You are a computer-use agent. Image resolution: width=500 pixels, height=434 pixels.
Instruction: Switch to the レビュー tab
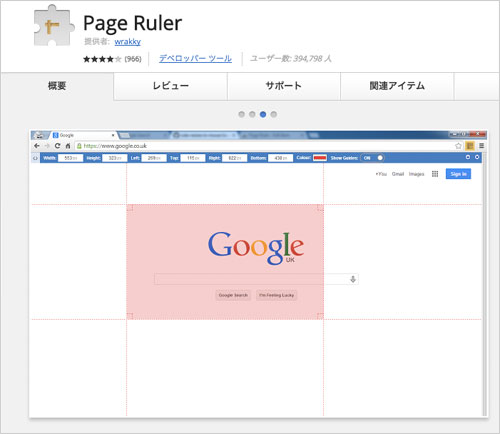170,86
